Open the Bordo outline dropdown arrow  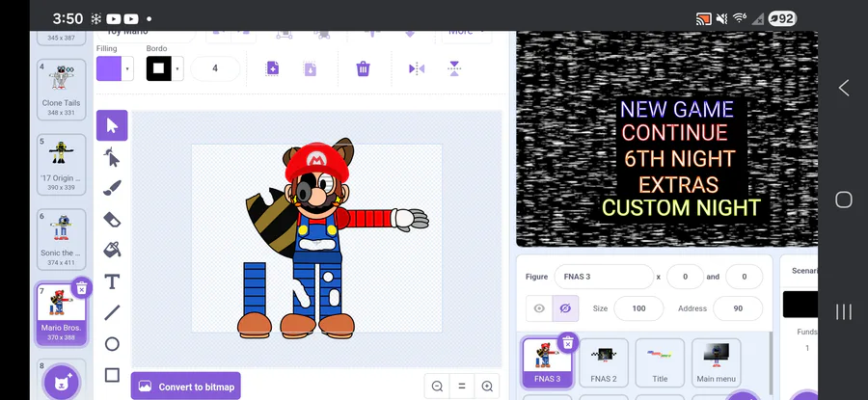(177, 68)
